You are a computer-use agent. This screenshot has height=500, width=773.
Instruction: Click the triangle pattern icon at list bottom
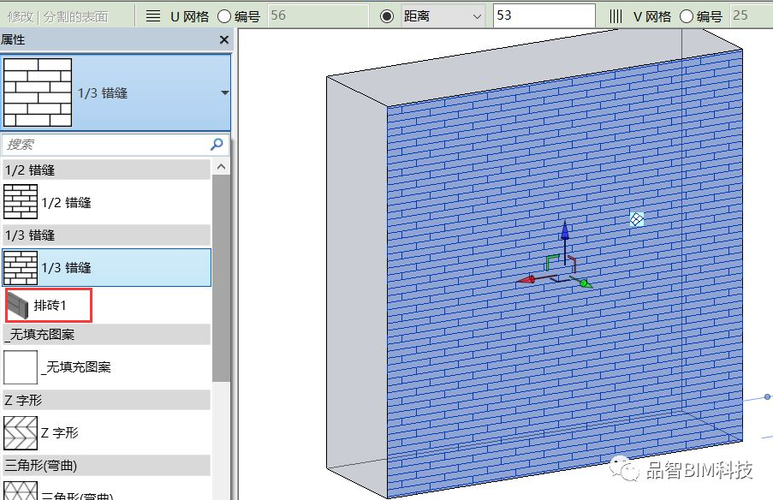pos(20,491)
